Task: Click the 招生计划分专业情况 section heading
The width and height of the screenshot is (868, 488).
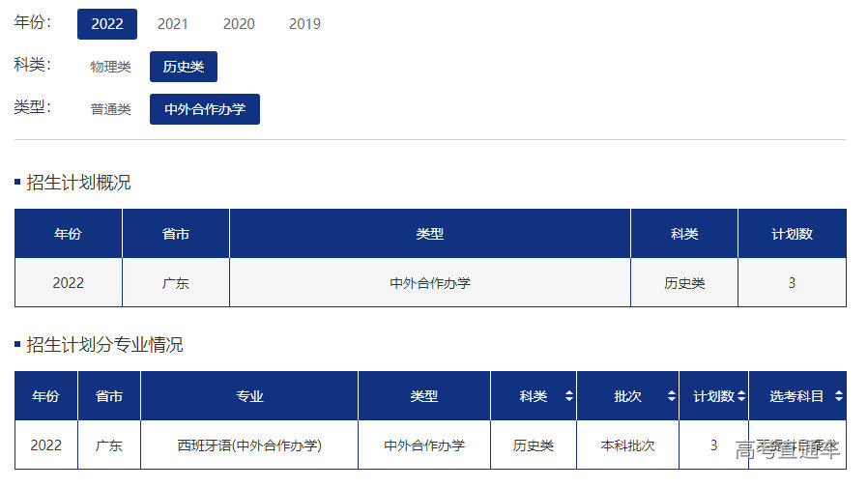Action: point(104,345)
